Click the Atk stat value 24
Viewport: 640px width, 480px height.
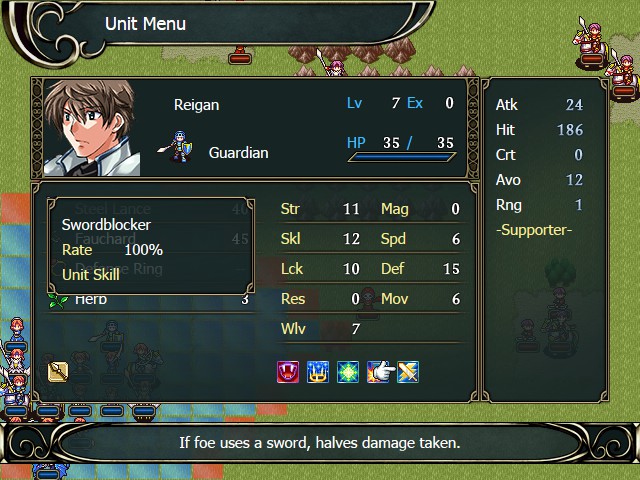(x=574, y=105)
